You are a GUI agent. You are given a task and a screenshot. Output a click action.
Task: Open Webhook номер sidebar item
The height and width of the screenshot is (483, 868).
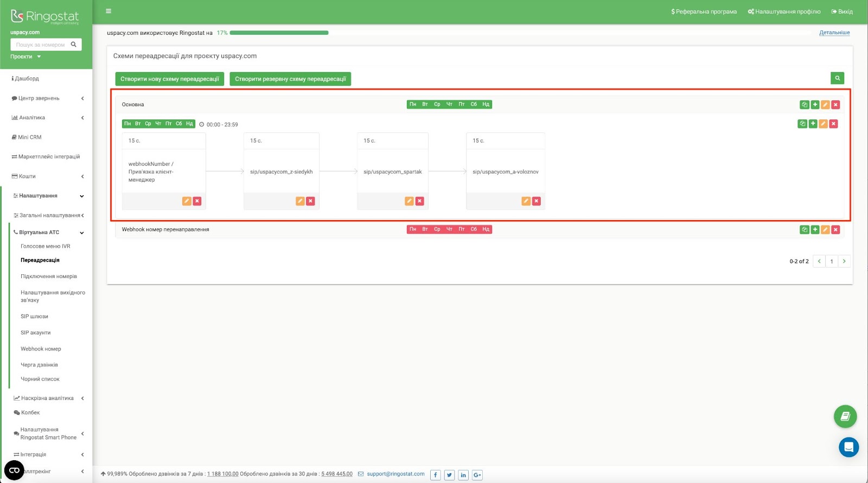[41, 349]
